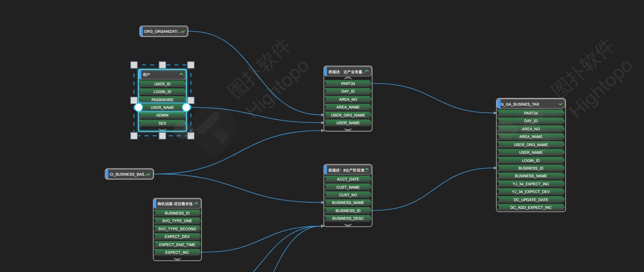Select BUSINESS_ID in 达产阶段清 table
Screen dimensions: 644x272
pyautogui.click(x=348, y=210)
